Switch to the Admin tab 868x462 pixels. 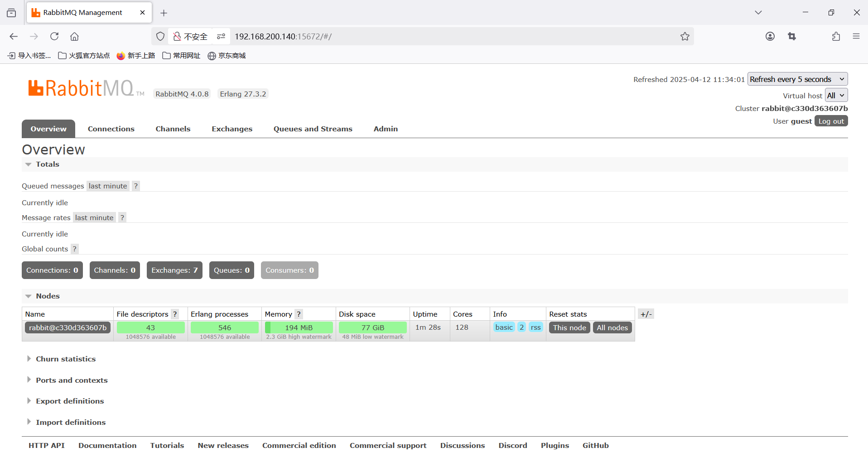(386, 129)
